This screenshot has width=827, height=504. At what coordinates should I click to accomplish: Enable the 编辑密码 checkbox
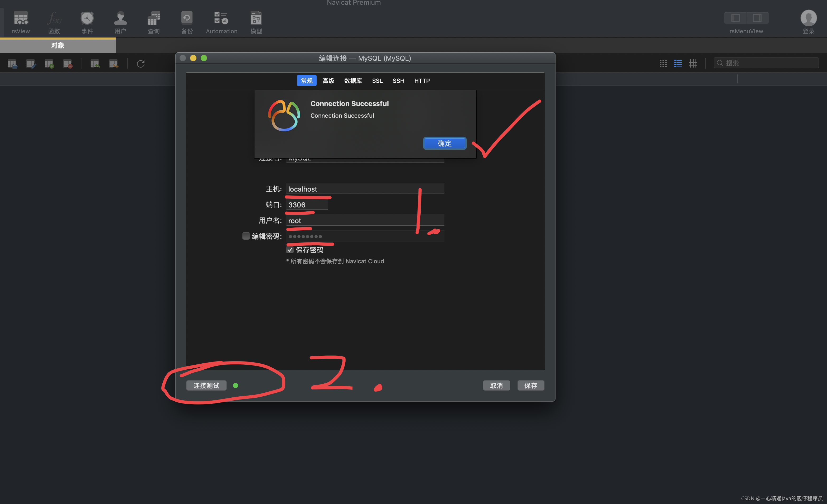coord(246,236)
